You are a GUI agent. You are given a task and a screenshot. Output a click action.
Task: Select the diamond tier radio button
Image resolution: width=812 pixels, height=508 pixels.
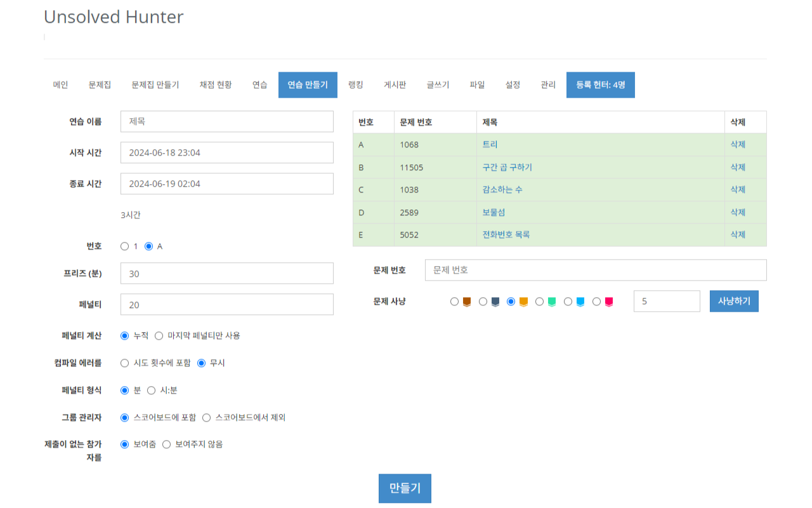point(568,302)
